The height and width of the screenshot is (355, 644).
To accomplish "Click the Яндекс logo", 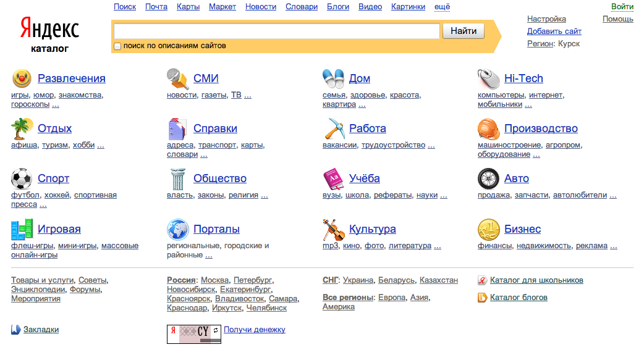I will point(49,29).
